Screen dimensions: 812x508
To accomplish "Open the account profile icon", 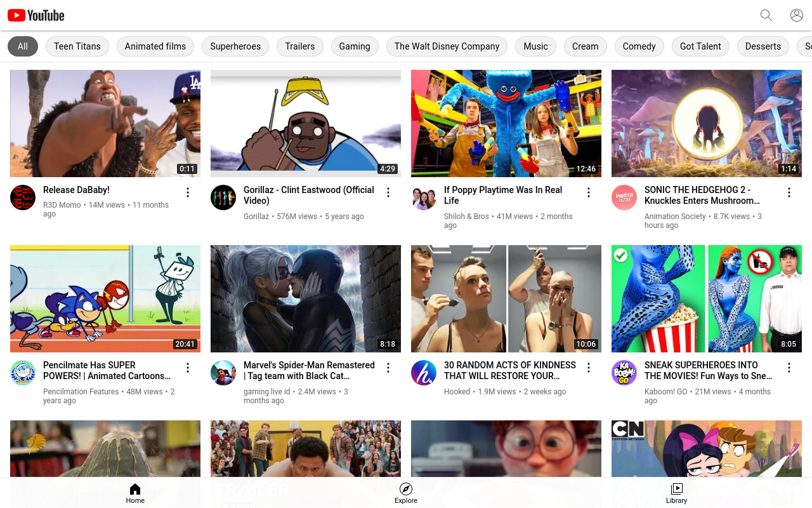I will 797,15.
